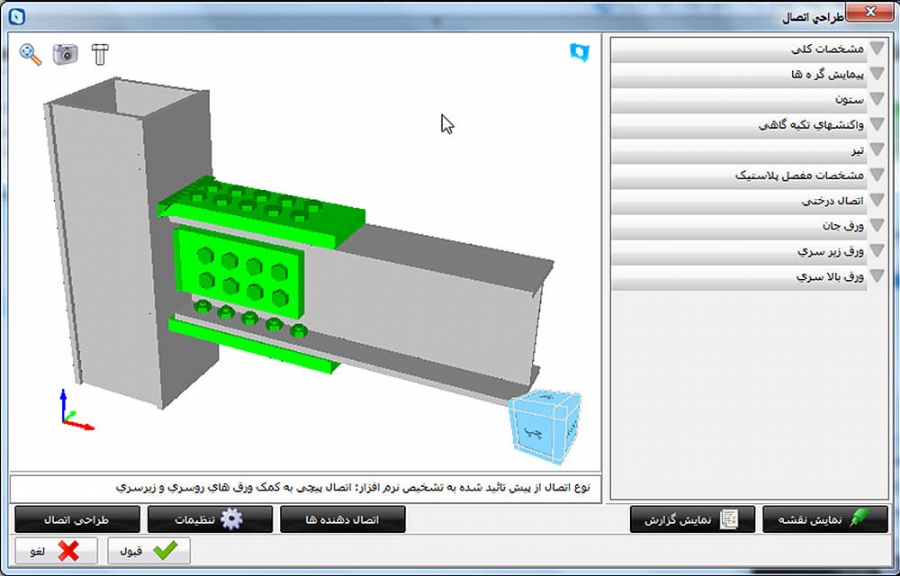The width and height of the screenshot is (900, 576).
Task: Expand the واکنشهای تکیه گاهی panel
Action: click(750, 125)
